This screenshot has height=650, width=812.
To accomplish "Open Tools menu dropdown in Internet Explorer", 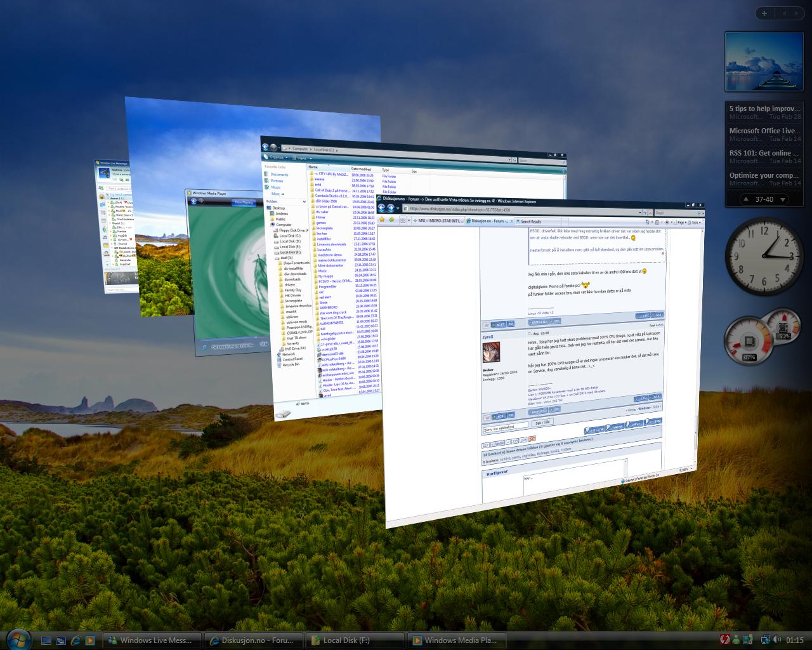I will point(695,223).
